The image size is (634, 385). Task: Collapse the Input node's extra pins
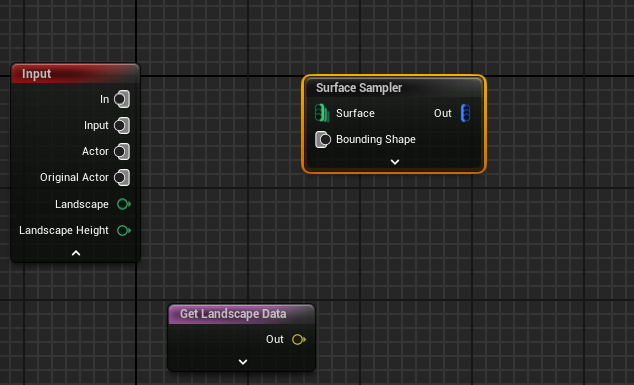pyautogui.click(x=76, y=253)
